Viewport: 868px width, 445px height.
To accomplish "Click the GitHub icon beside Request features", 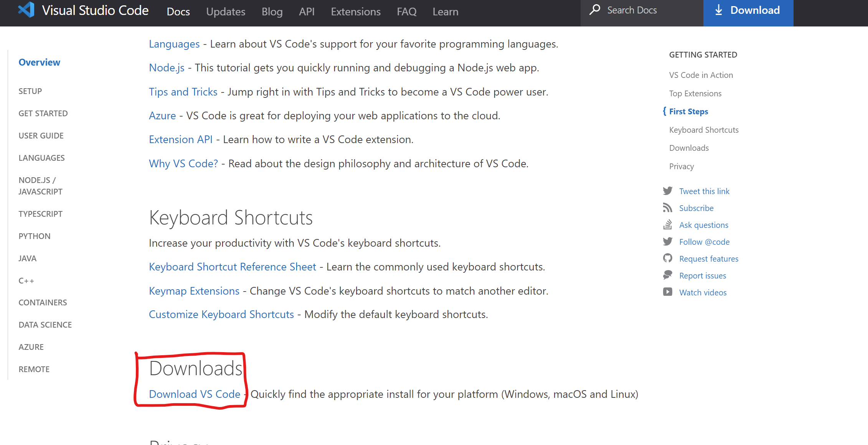I will point(668,259).
